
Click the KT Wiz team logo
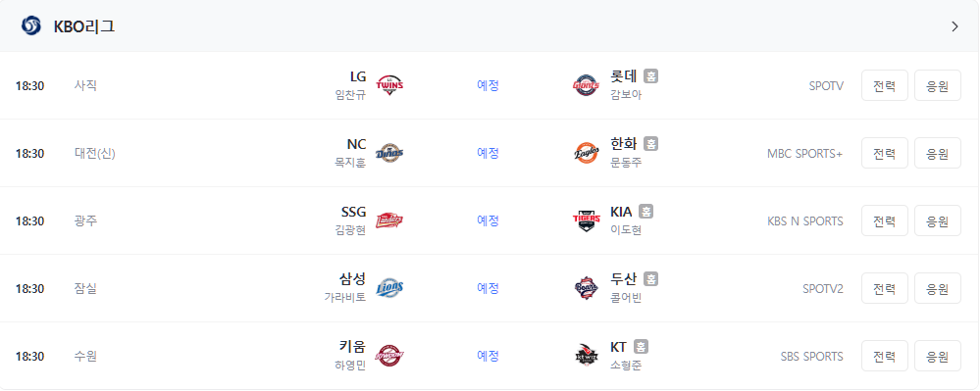click(586, 356)
